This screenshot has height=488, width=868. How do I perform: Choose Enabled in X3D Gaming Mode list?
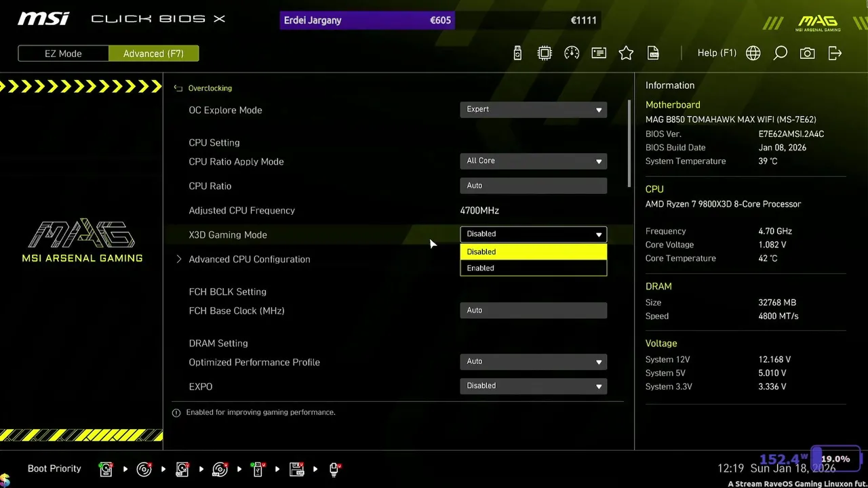(x=533, y=268)
